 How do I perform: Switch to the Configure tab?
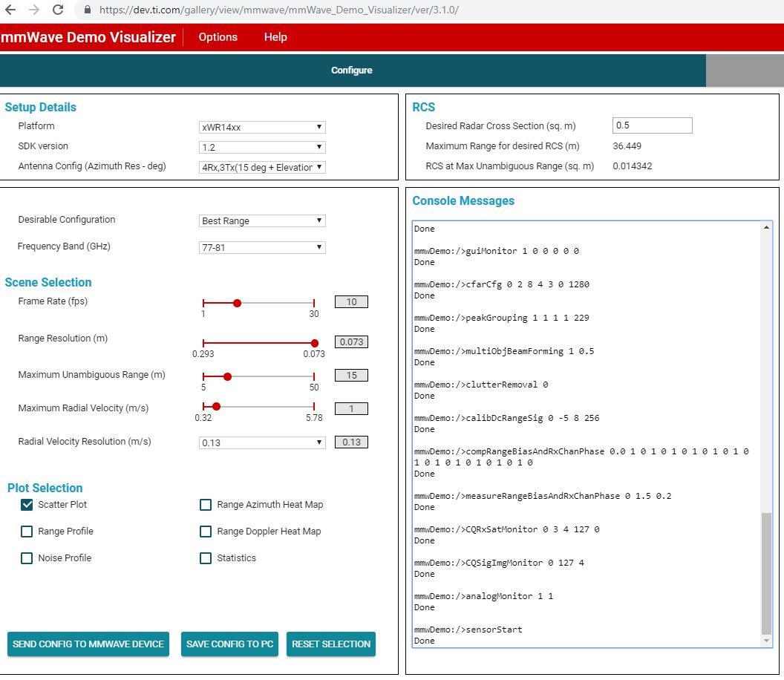click(x=352, y=70)
